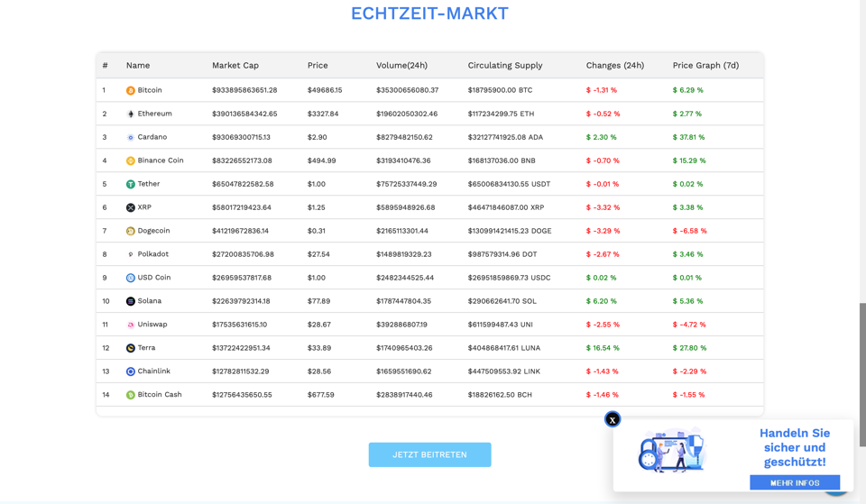Click the Cardano coin icon
Screen dimensions: 866x504
130,137
